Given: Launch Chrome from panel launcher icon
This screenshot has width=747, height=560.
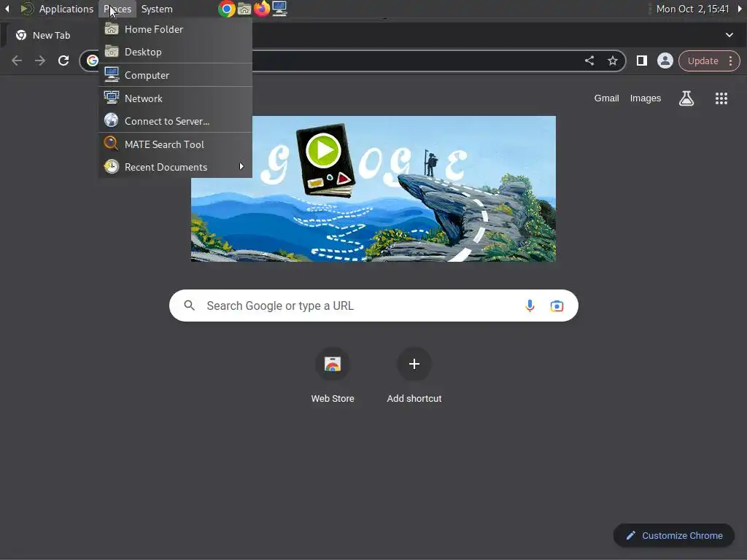Looking at the screenshot, I should pos(227,9).
